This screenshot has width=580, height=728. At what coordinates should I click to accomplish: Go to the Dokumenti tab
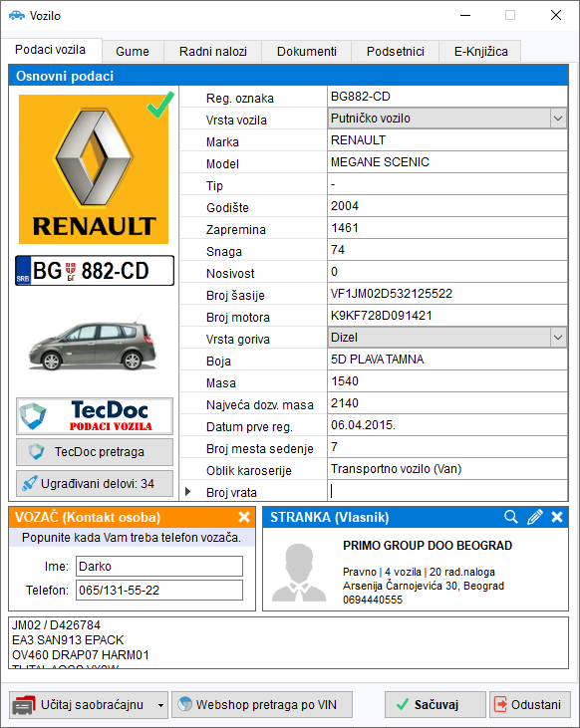tap(306, 51)
